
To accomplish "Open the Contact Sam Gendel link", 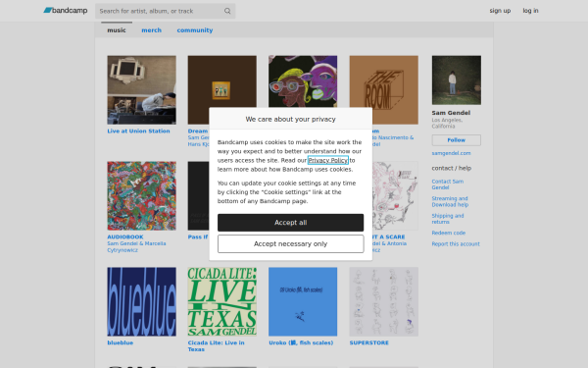I will coord(448,184).
